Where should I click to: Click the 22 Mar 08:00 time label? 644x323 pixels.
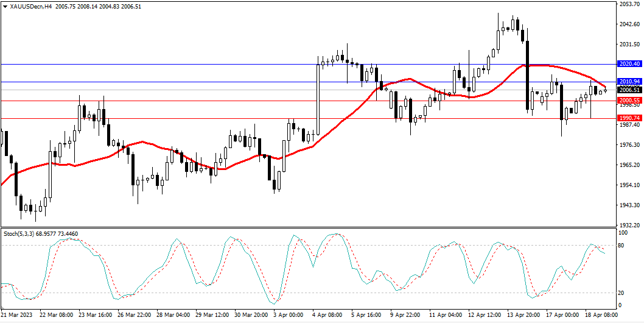pos(56,314)
